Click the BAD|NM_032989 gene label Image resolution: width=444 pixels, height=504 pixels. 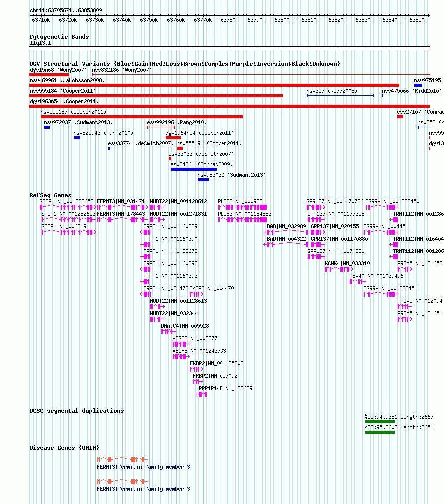[x=286, y=226]
